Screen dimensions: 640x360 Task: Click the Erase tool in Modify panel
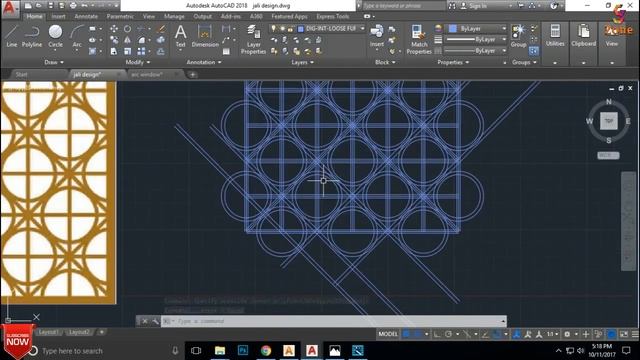click(x=162, y=29)
